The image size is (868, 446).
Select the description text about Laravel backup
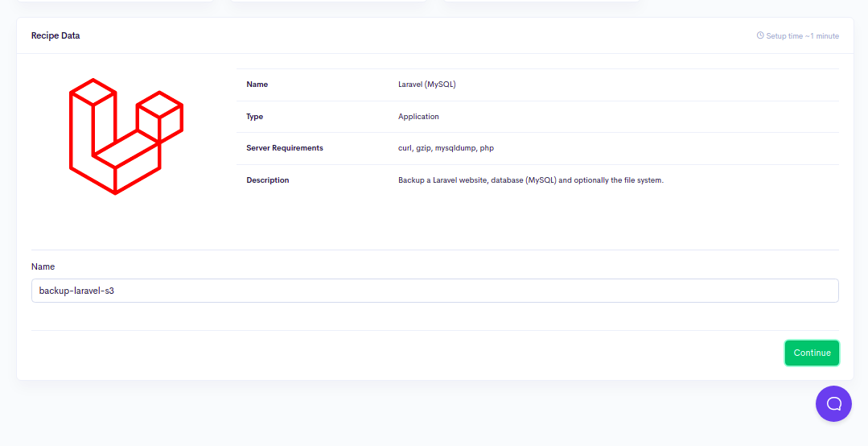click(x=530, y=180)
